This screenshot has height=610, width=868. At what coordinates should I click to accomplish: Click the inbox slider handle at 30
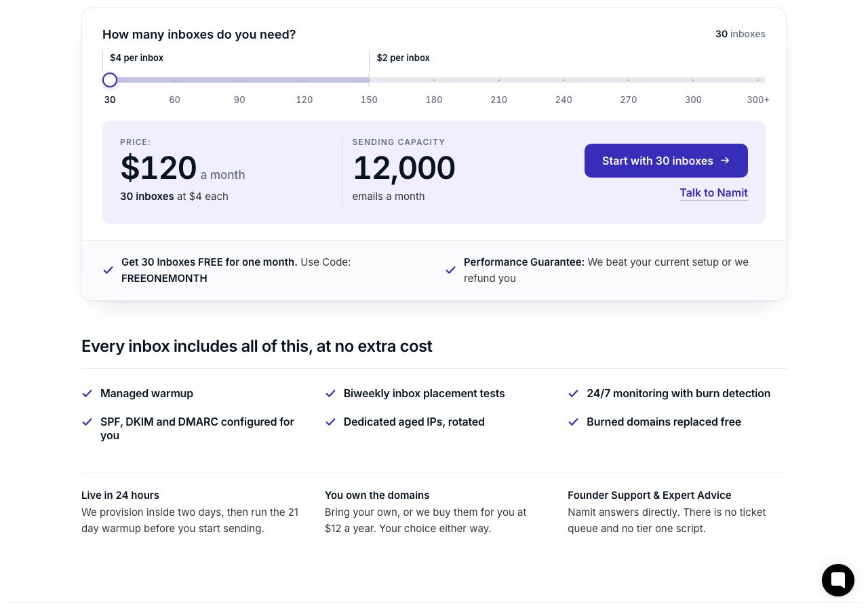click(x=110, y=80)
